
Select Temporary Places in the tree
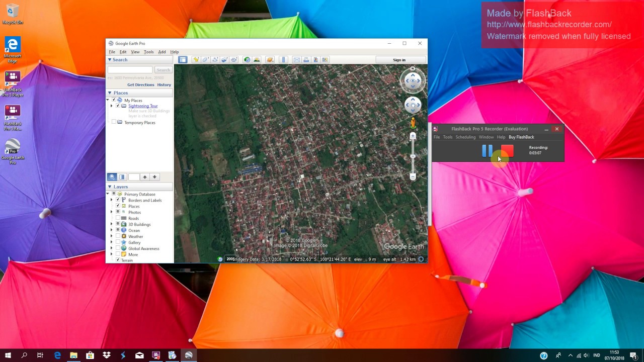click(x=140, y=123)
